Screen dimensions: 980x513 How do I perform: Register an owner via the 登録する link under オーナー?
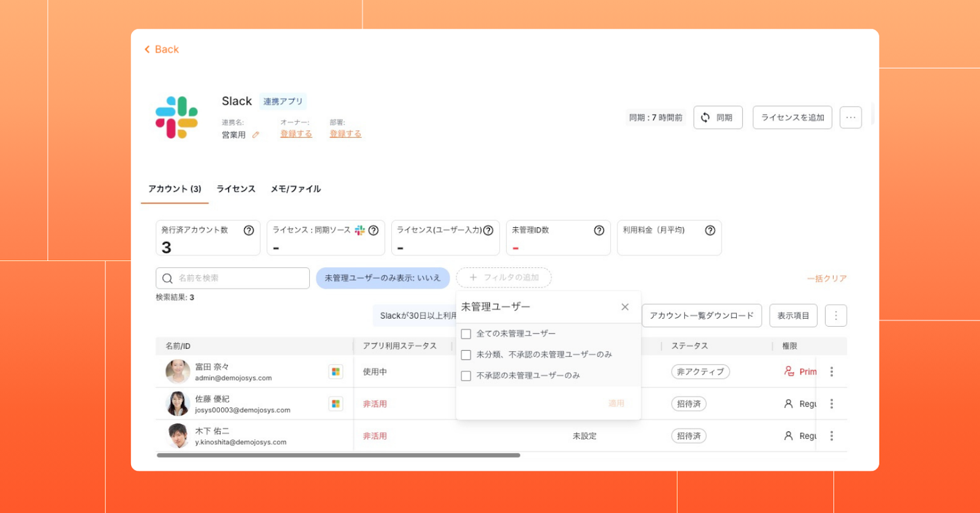click(x=296, y=134)
